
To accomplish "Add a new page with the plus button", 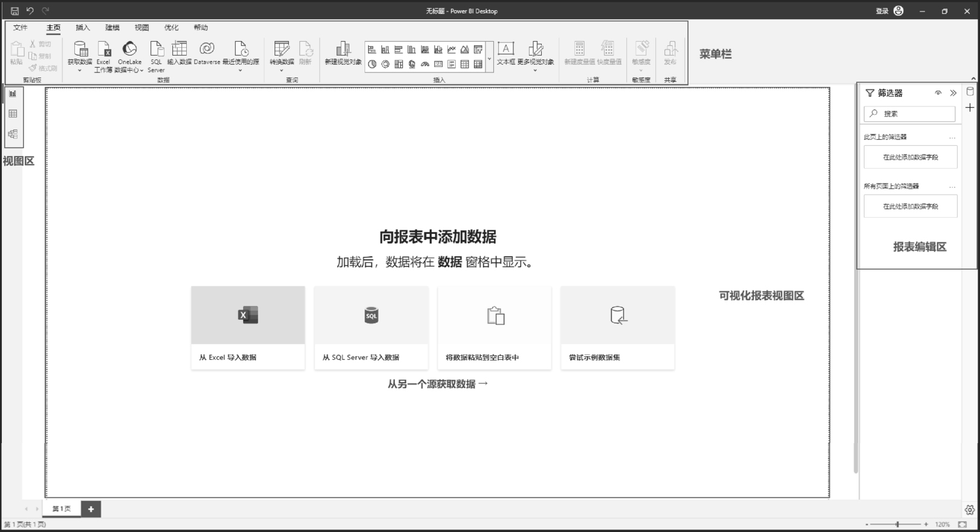I will [91, 509].
